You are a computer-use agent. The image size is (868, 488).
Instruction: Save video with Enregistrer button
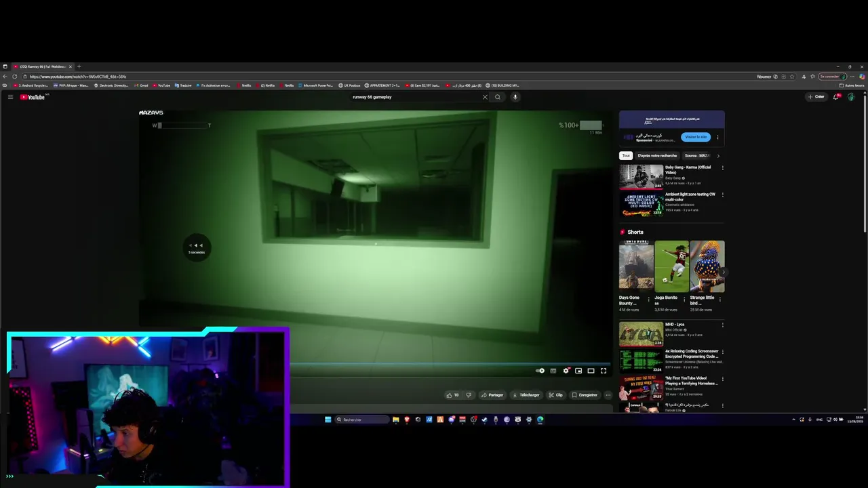click(585, 395)
